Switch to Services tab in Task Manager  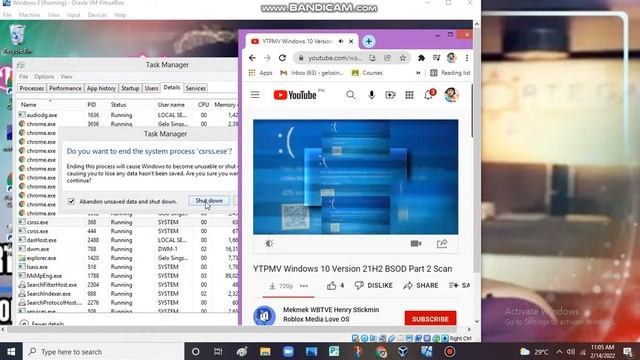click(x=196, y=88)
